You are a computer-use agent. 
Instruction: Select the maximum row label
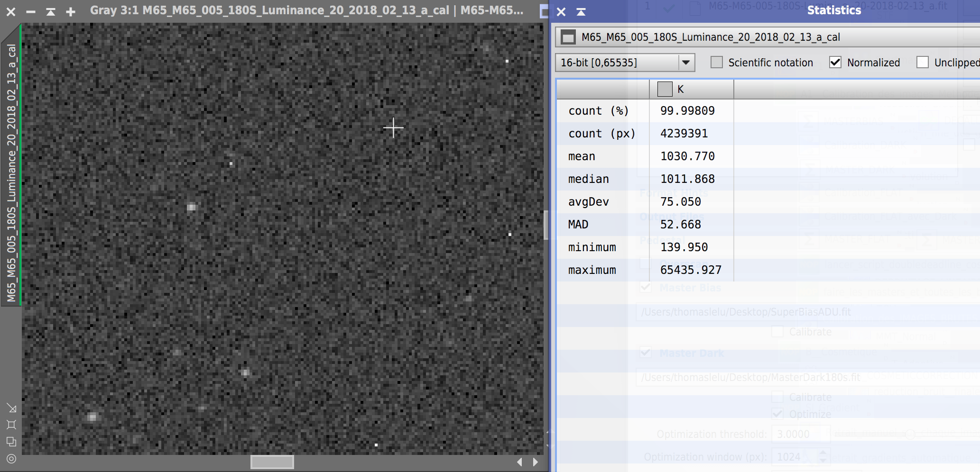click(592, 270)
